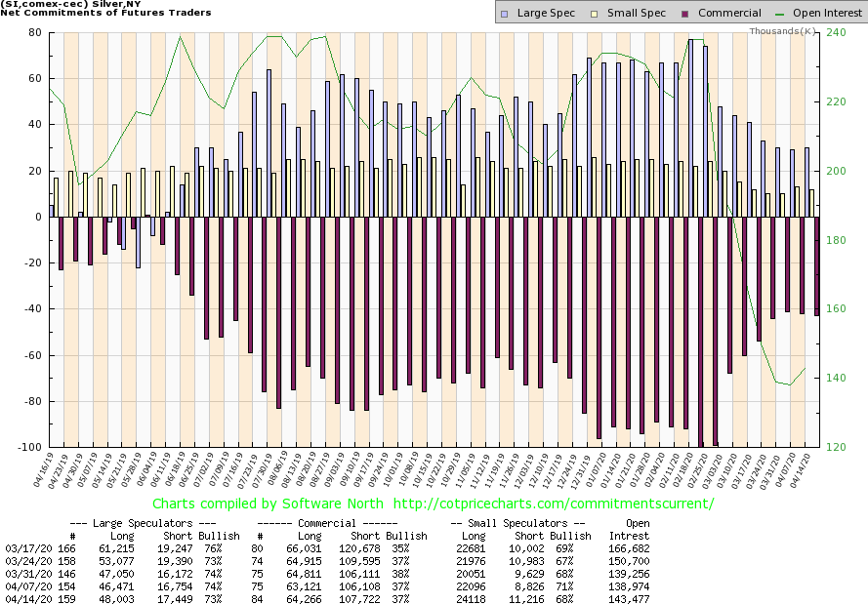The height and width of the screenshot is (605, 868).
Task: Click the Thousands(K) axis unit label
Action: (x=783, y=31)
